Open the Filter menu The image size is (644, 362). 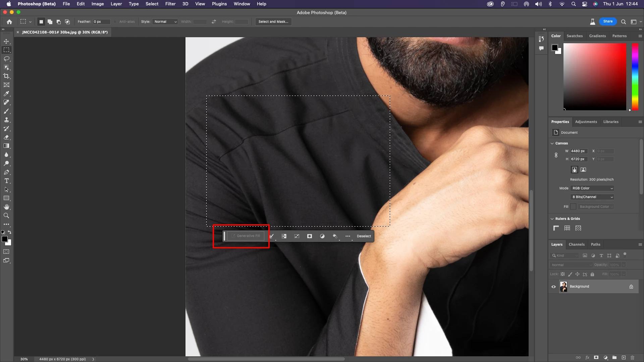pyautogui.click(x=170, y=4)
